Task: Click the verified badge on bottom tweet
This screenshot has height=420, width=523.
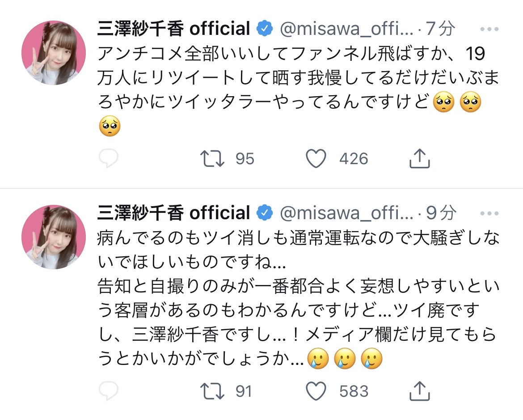Action: click(x=265, y=213)
